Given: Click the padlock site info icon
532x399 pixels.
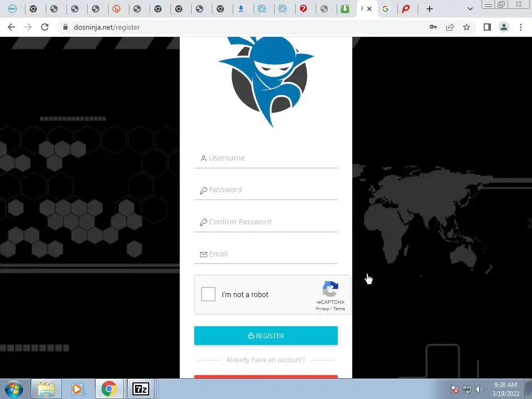Looking at the screenshot, I should [65, 27].
